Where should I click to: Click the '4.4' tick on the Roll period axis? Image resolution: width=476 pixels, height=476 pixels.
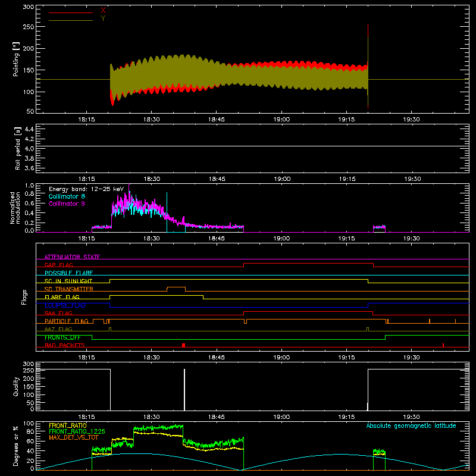click(x=29, y=129)
